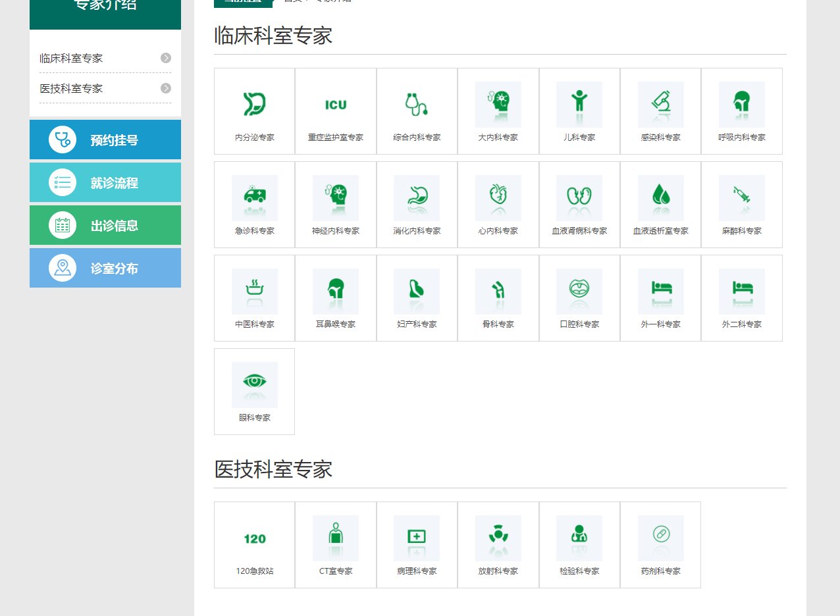Open the 耳鼻喉专家 icon
Screen dimensions: 840x616
pos(336,291)
